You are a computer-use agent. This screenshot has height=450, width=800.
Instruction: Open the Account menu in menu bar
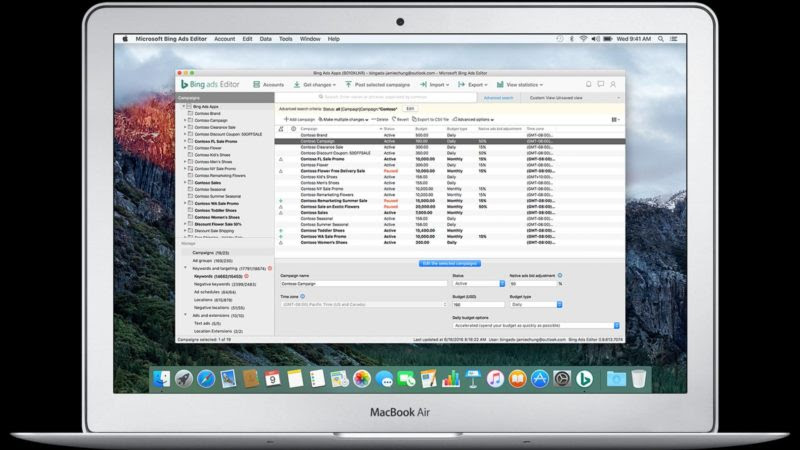tap(224, 39)
